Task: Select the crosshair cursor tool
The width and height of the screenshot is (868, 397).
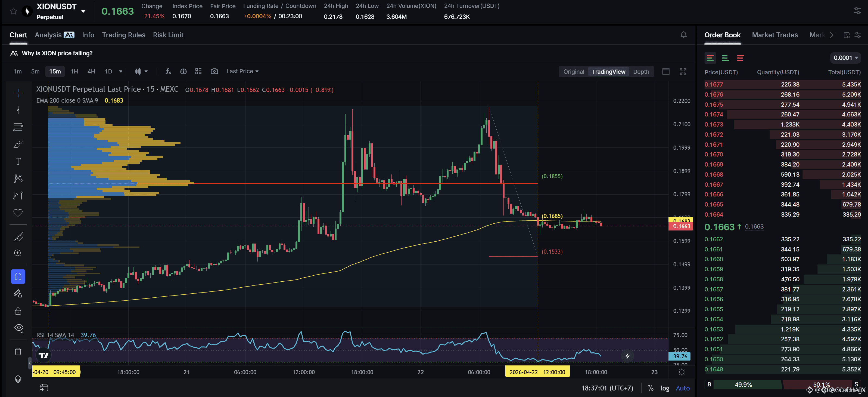Action: (18, 93)
